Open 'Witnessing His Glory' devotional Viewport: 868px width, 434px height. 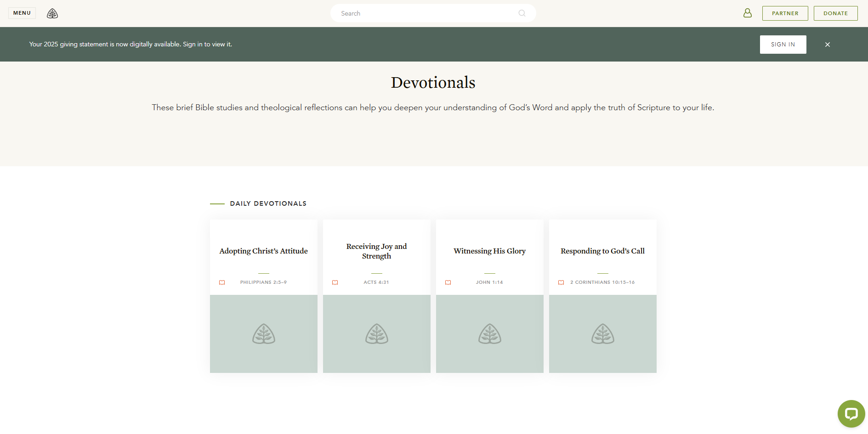pos(489,251)
